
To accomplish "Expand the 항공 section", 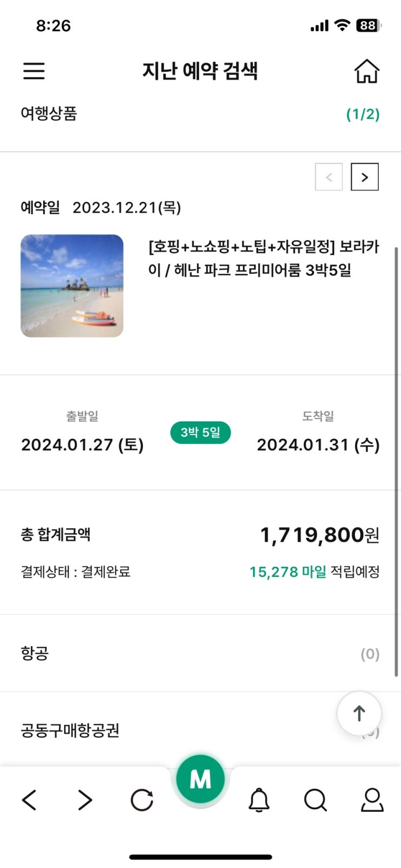I will pos(200,653).
